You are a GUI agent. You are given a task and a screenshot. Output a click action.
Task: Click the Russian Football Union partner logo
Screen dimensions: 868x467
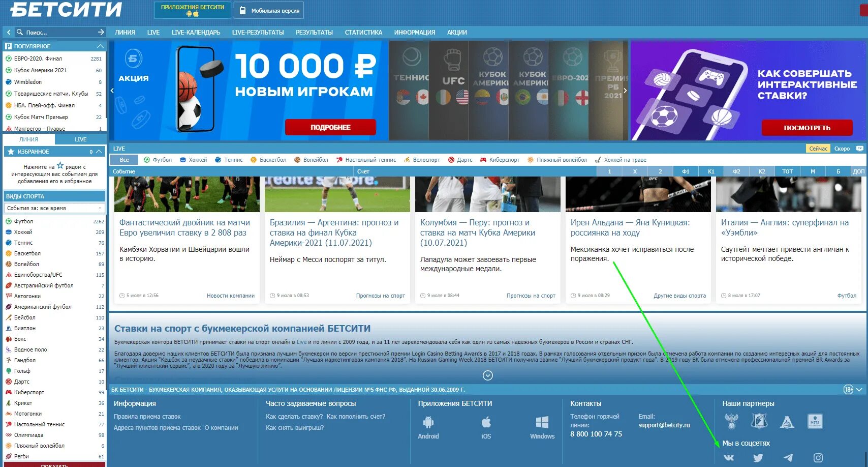tap(731, 421)
